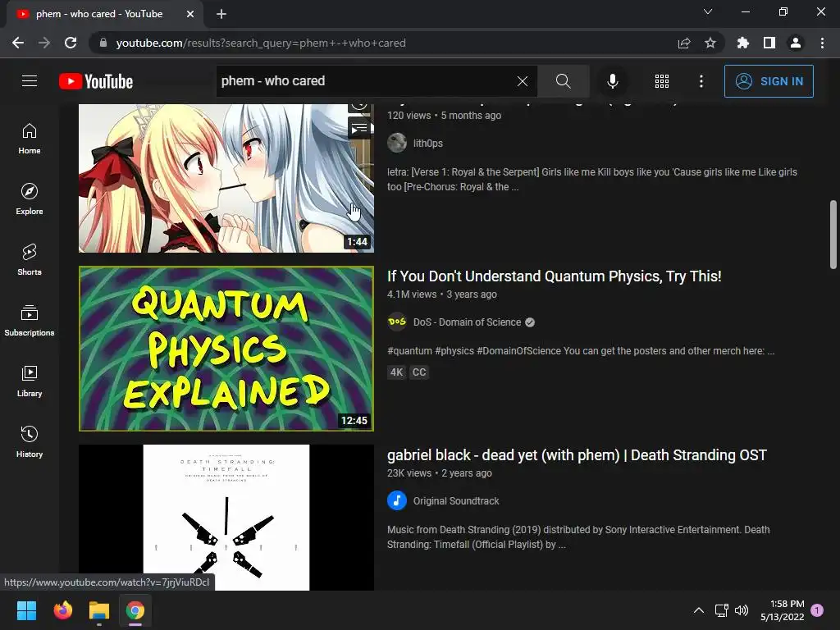This screenshot has height=630, width=840.
Task: Open 'gabriel black - dead yet' video title
Action: [x=577, y=454]
